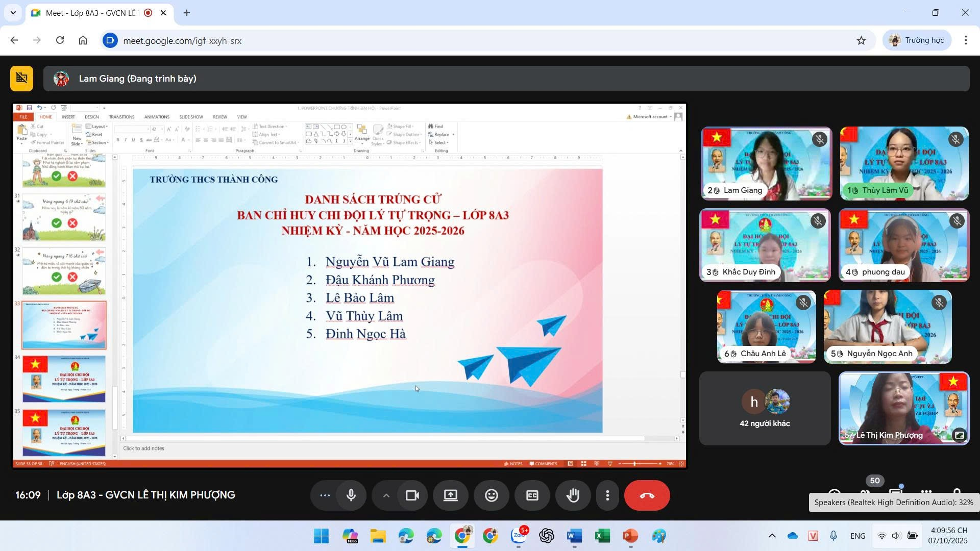The image size is (980, 551).
Task: Start Slide Show from the status bar
Action: coord(610,463)
